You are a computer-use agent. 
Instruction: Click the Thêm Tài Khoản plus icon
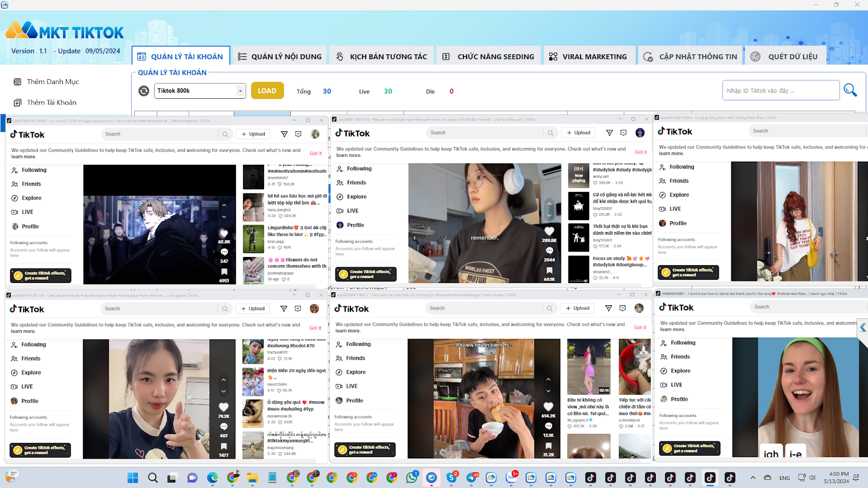(x=17, y=102)
